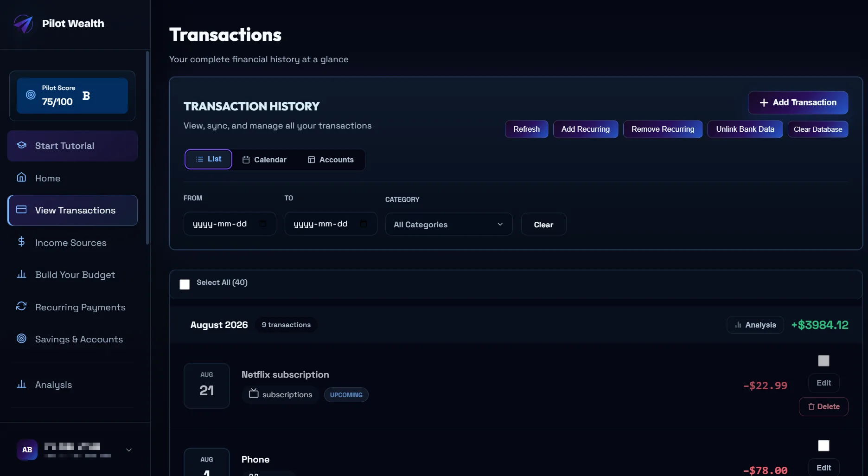The height and width of the screenshot is (476, 868).
Task: Edit the Phone transaction
Action: click(823, 467)
